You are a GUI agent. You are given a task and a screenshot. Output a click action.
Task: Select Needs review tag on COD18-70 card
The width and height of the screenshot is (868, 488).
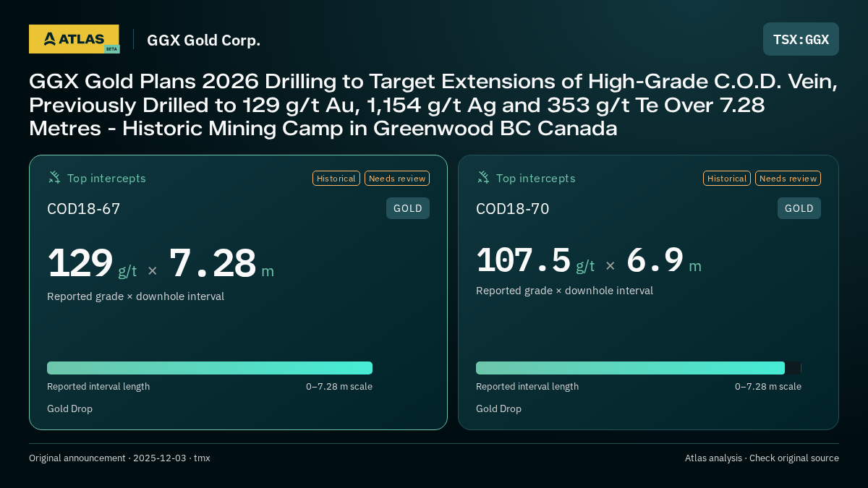tap(788, 178)
